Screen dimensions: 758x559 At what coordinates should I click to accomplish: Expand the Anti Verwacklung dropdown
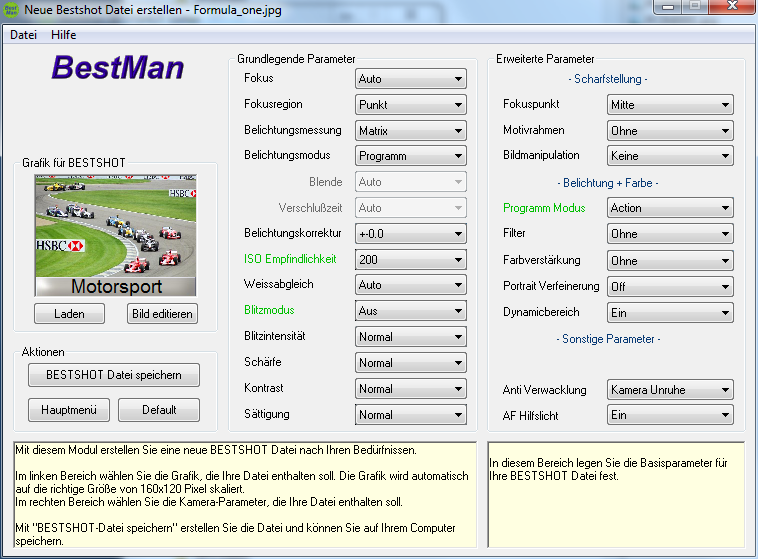click(670, 389)
